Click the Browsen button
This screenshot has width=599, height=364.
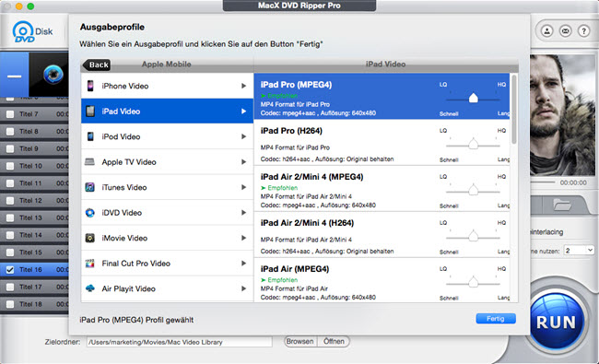pos(299,342)
